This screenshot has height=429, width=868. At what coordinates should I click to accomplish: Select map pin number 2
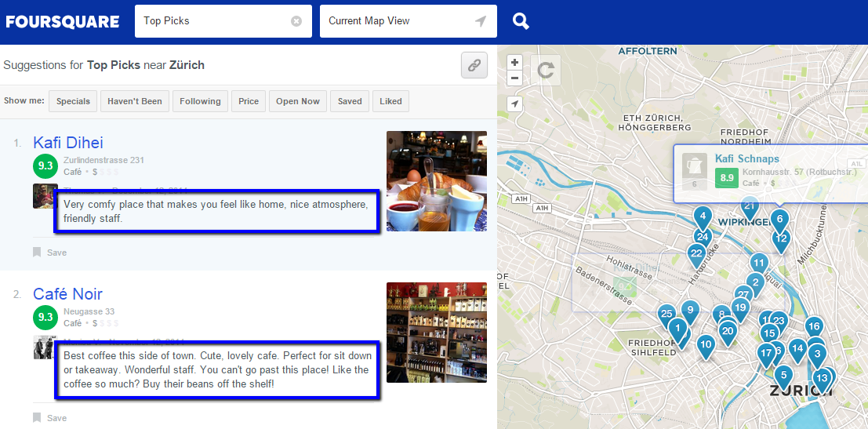(x=755, y=283)
